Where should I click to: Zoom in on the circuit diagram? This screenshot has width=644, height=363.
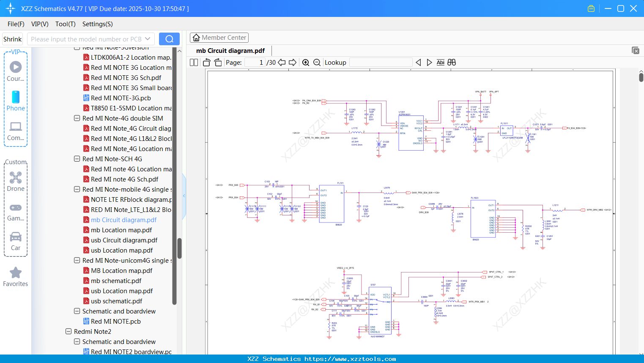pos(306,62)
